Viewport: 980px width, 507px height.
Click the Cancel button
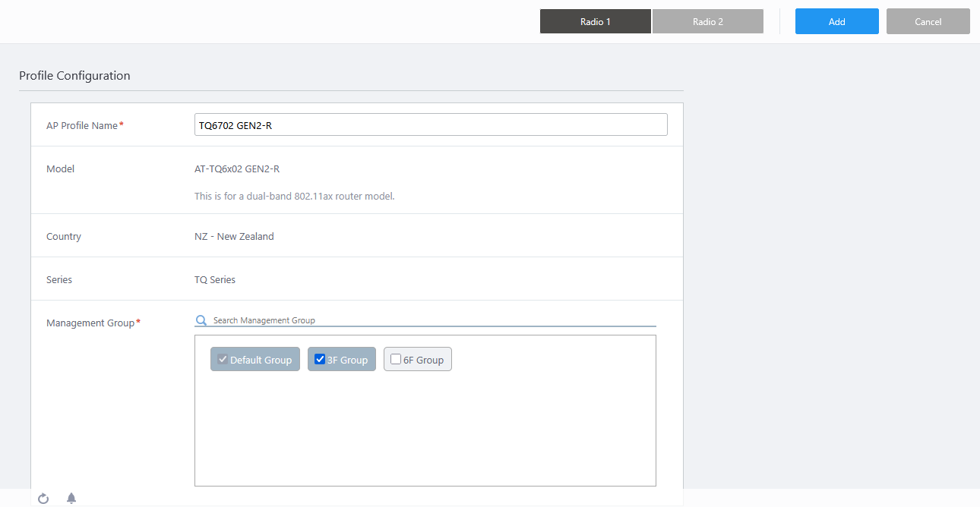[928, 21]
